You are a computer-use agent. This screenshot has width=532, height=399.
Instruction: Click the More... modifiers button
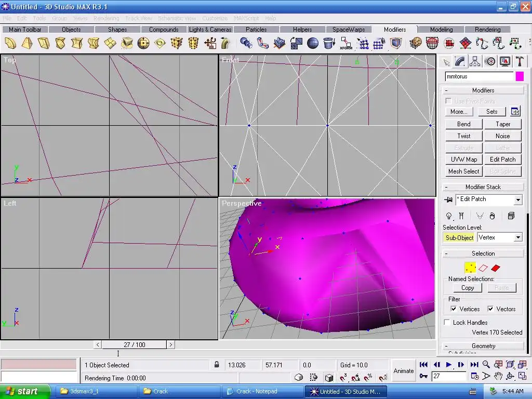pos(459,112)
